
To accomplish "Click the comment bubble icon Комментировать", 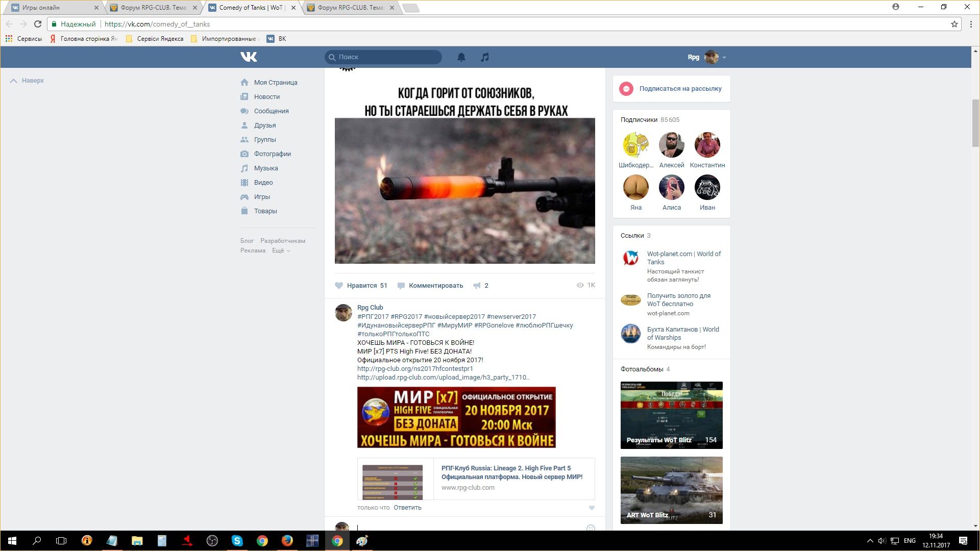I will pyautogui.click(x=401, y=286).
